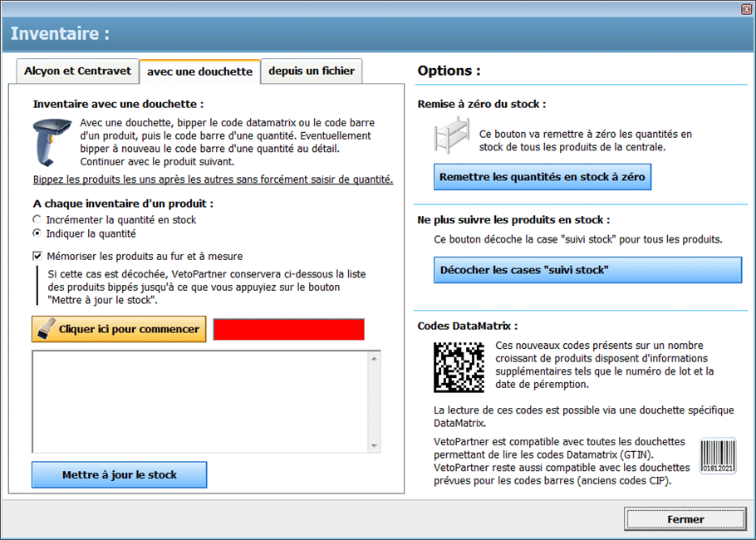Click the red status indicator box
756x540 pixels.
click(x=288, y=329)
